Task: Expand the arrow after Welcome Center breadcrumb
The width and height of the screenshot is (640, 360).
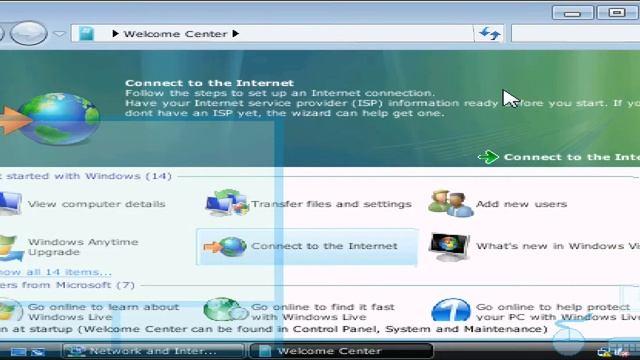Action: tap(236, 33)
